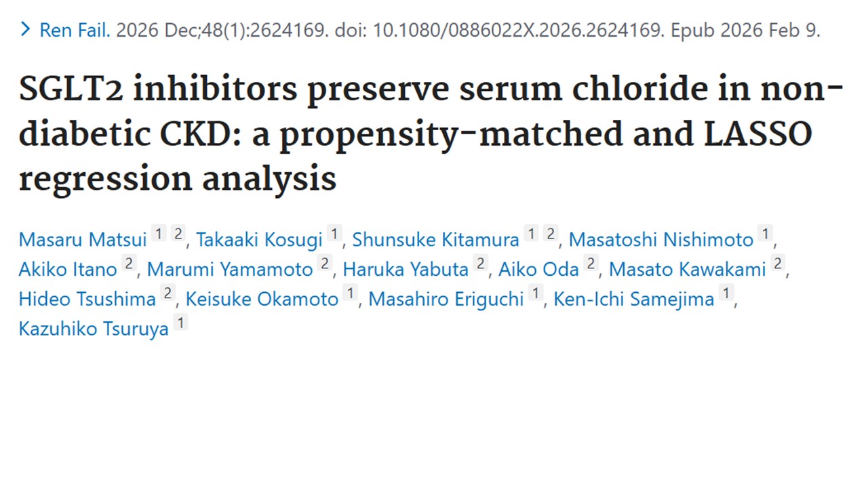The image size is (868, 488).
Task: Click affiliation 1 superscript after Kazuhiko Tsuruya
Action: point(180,323)
